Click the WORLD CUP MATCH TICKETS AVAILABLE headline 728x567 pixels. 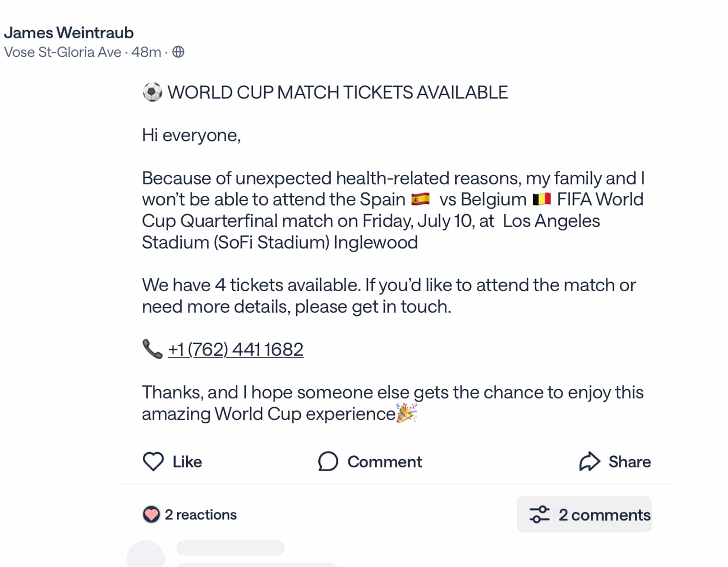pos(337,92)
